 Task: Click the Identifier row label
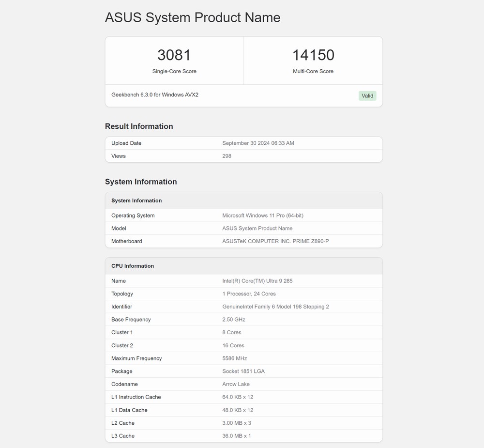121,307
